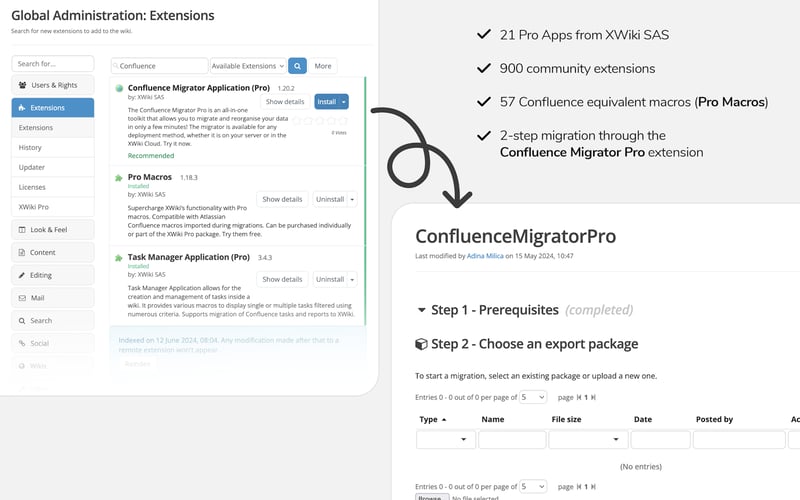
Task: Click the Pro Macros extension title
Action: 149,177
